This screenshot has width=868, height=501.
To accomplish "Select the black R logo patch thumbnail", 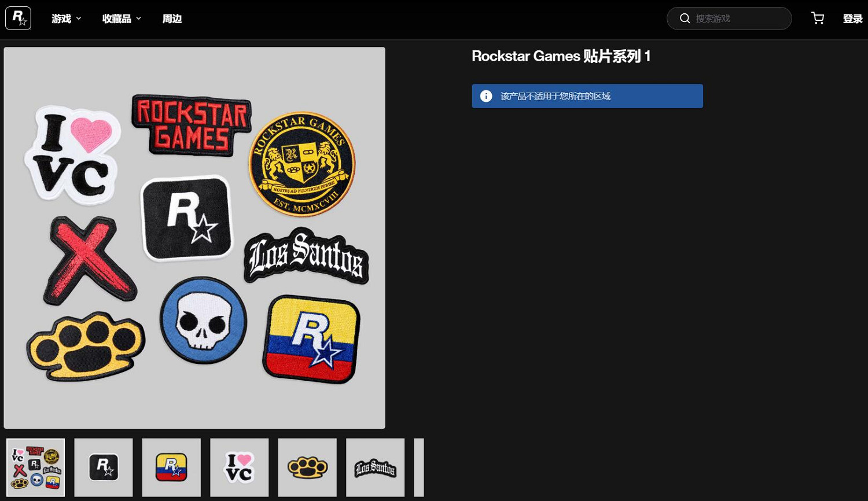I will pyautogui.click(x=103, y=467).
